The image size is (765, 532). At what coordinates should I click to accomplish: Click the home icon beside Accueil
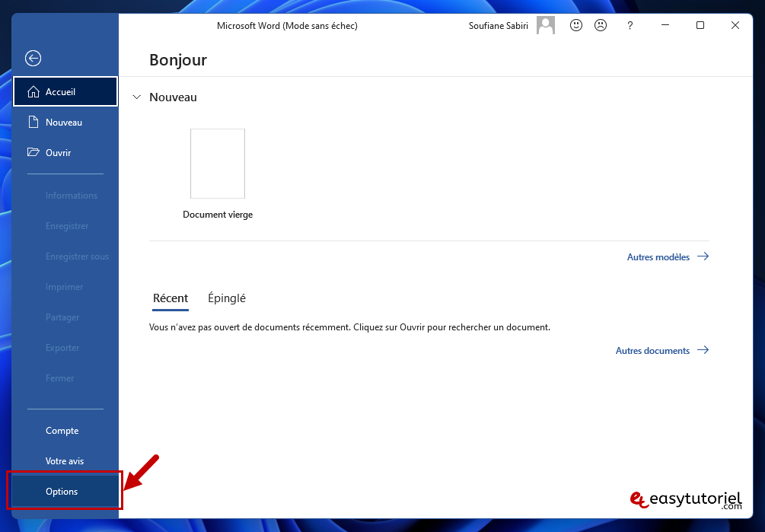pyautogui.click(x=33, y=91)
